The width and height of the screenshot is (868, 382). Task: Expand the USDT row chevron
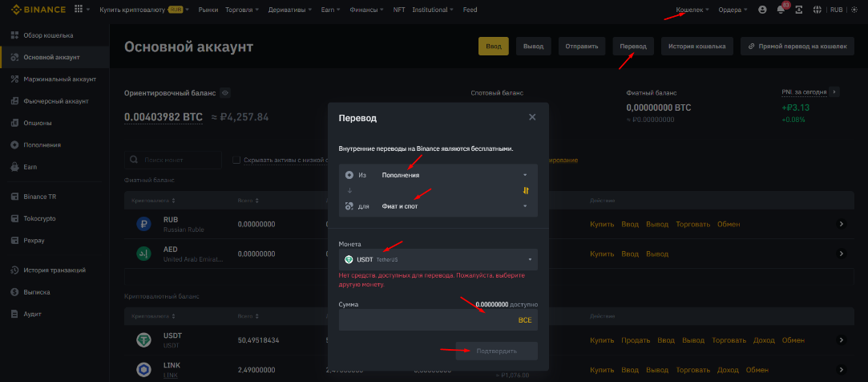pyautogui.click(x=842, y=339)
